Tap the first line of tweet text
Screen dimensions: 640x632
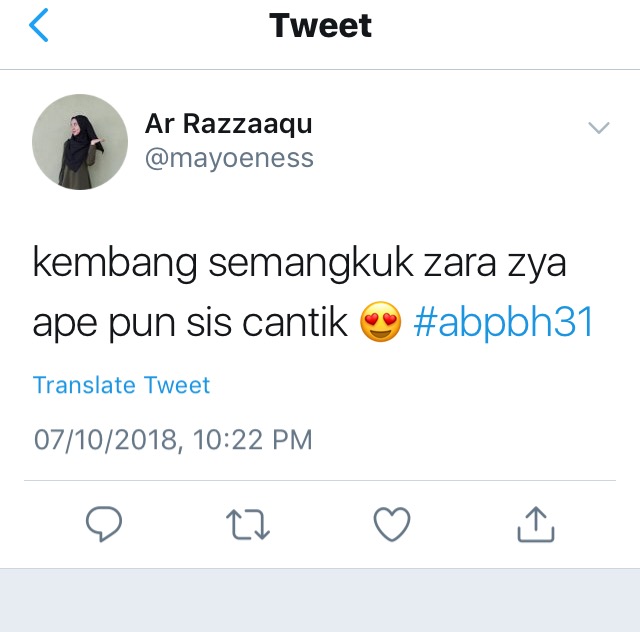(300, 264)
